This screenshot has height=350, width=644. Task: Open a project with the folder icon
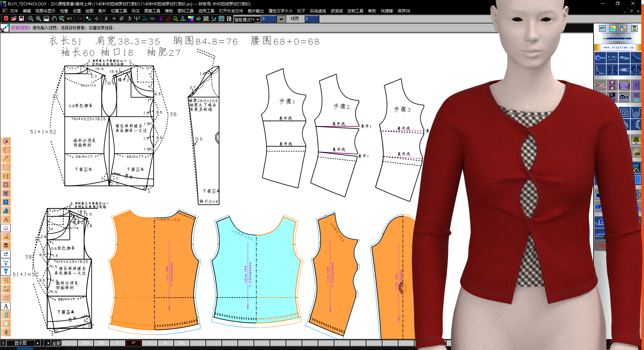pyautogui.click(x=14, y=19)
